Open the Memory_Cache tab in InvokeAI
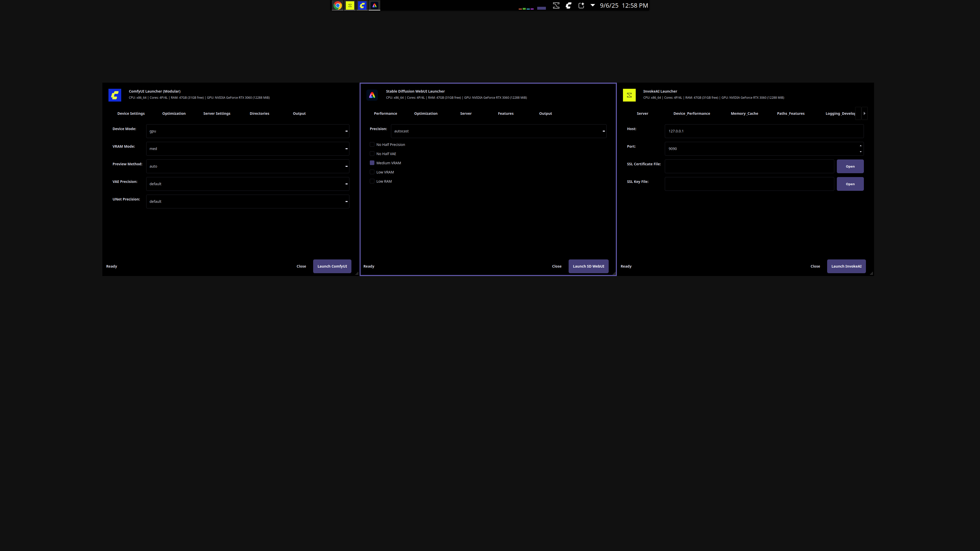 tap(744, 113)
